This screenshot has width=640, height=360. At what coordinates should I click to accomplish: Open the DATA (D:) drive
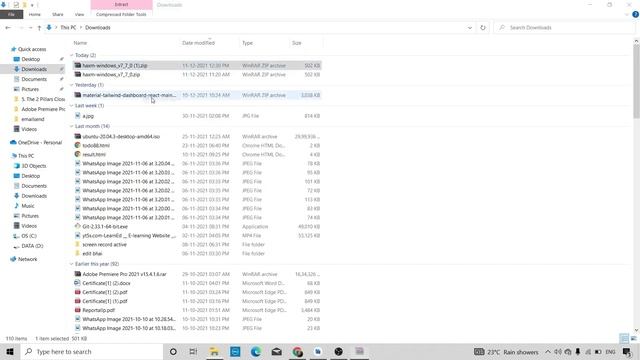tap(32, 246)
